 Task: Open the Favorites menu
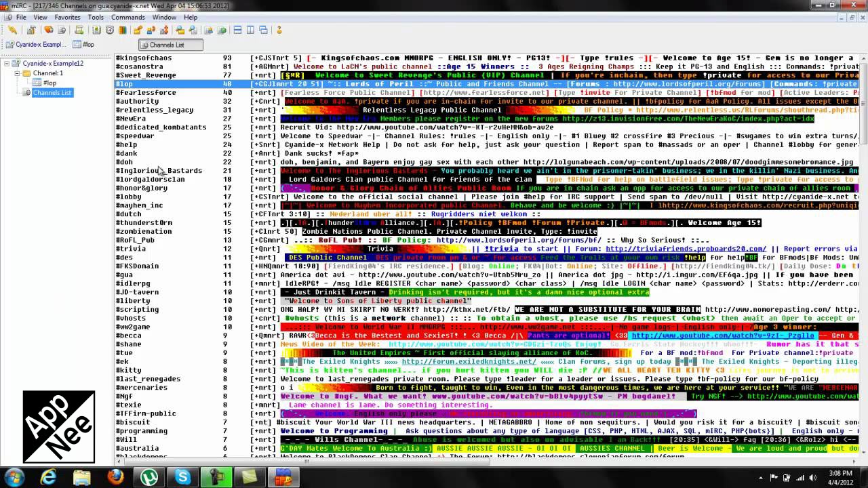[67, 17]
